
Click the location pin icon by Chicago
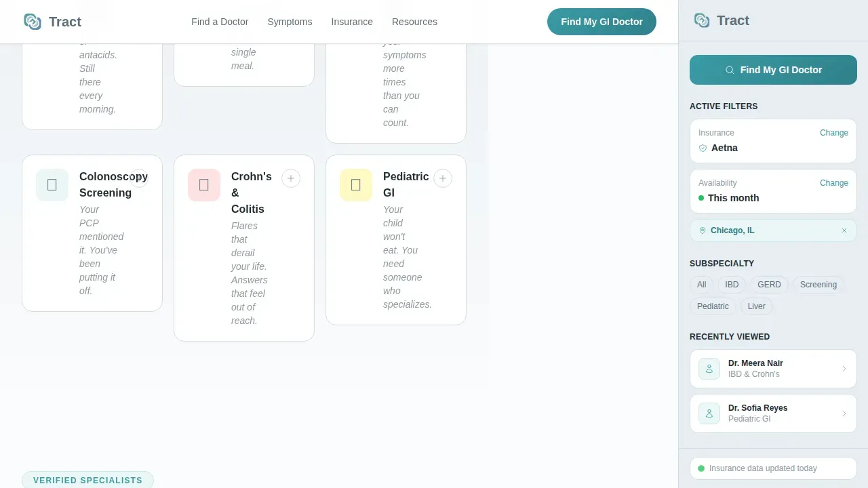[703, 230]
